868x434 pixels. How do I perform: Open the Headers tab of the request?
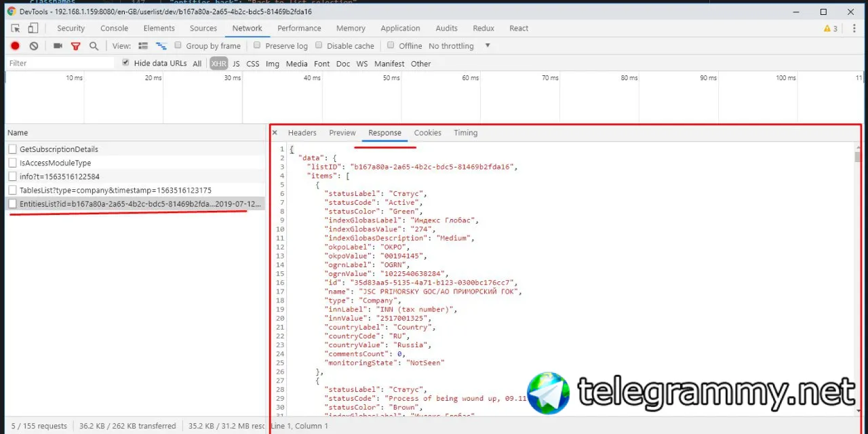coord(302,133)
